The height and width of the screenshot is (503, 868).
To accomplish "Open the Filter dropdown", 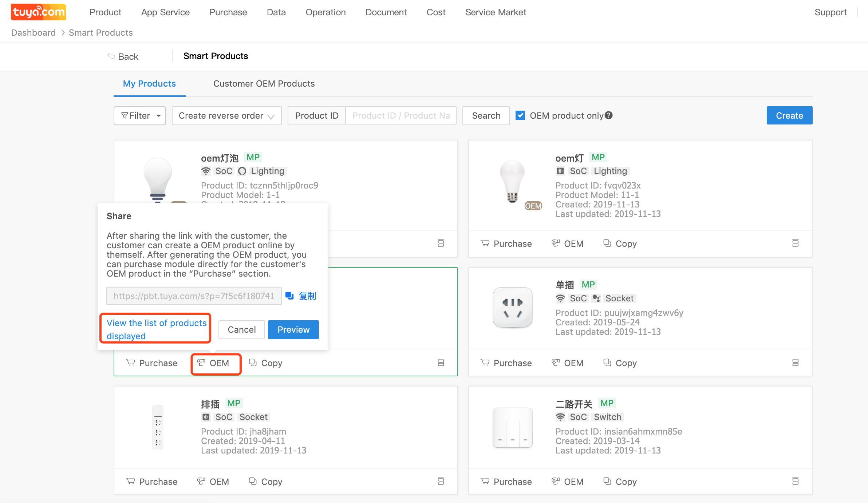I will pyautogui.click(x=140, y=116).
